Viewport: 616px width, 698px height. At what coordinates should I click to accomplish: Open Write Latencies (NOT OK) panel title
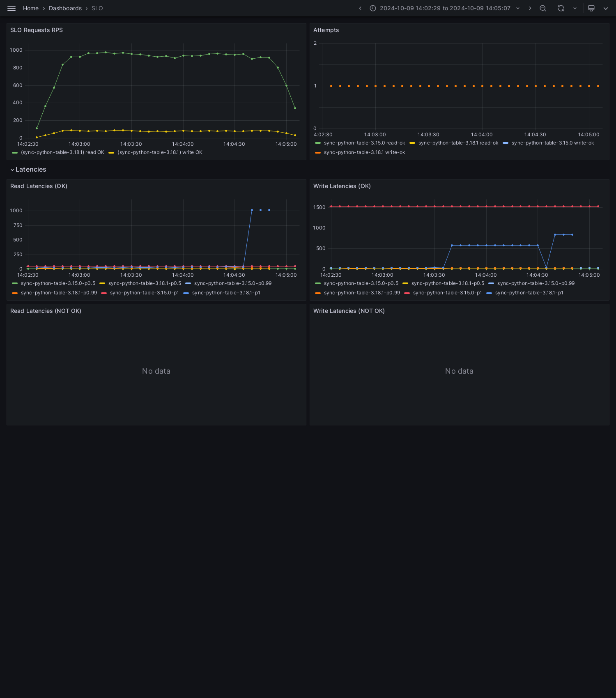pos(349,311)
